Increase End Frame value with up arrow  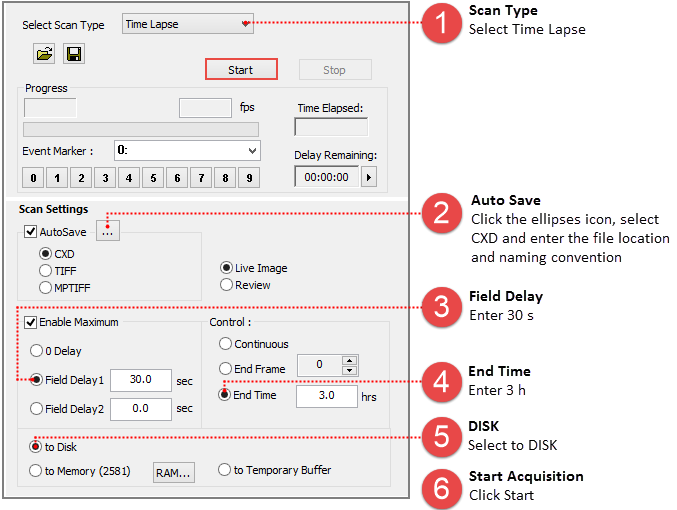[x=349, y=362]
